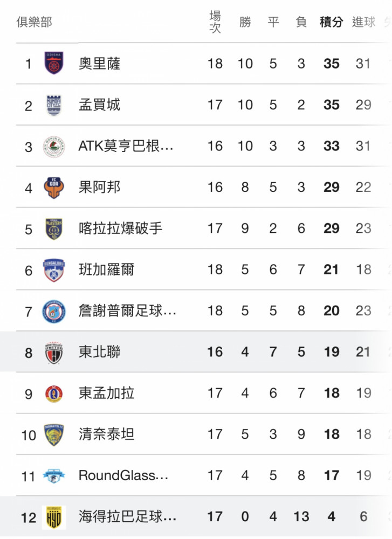Open the 奧里薩 team name link
The image size is (392, 539).
click(x=99, y=64)
